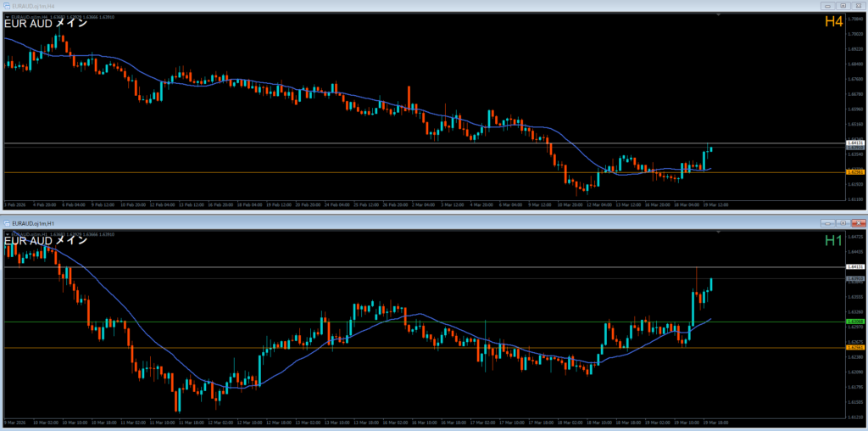The width and height of the screenshot is (868, 431).
Task: Close the H1 chart window
Action: click(857, 222)
